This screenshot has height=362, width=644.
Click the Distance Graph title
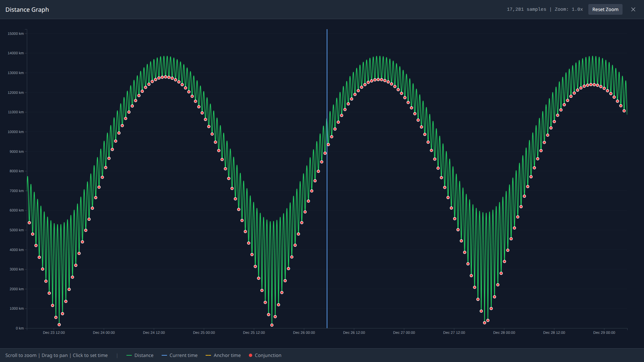[27, 10]
